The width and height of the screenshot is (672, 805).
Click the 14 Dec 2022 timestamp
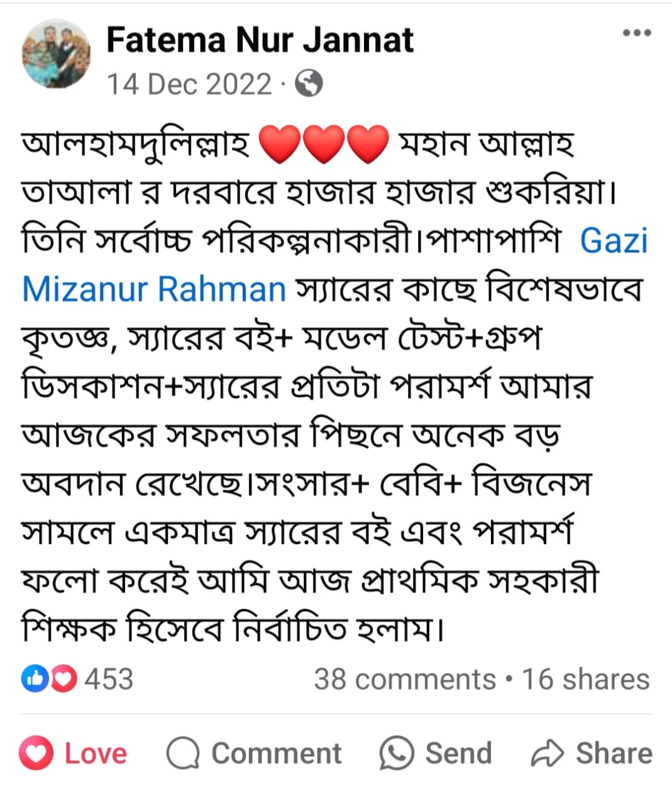(x=189, y=84)
